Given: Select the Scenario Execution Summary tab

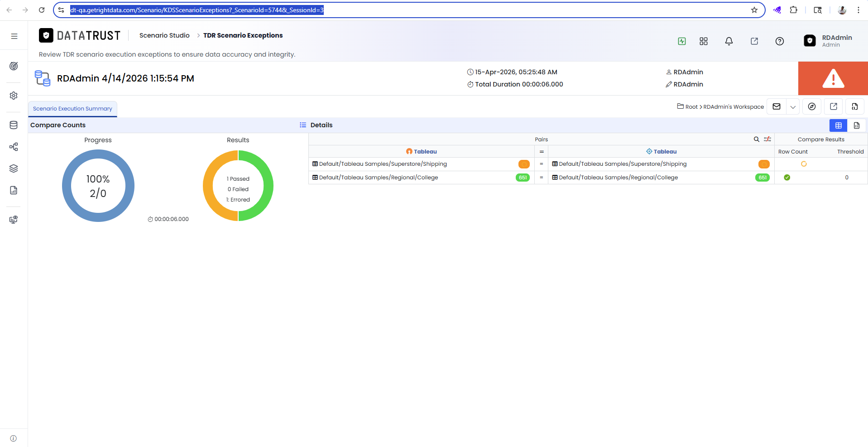Looking at the screenshot, I should pos(72,109).
